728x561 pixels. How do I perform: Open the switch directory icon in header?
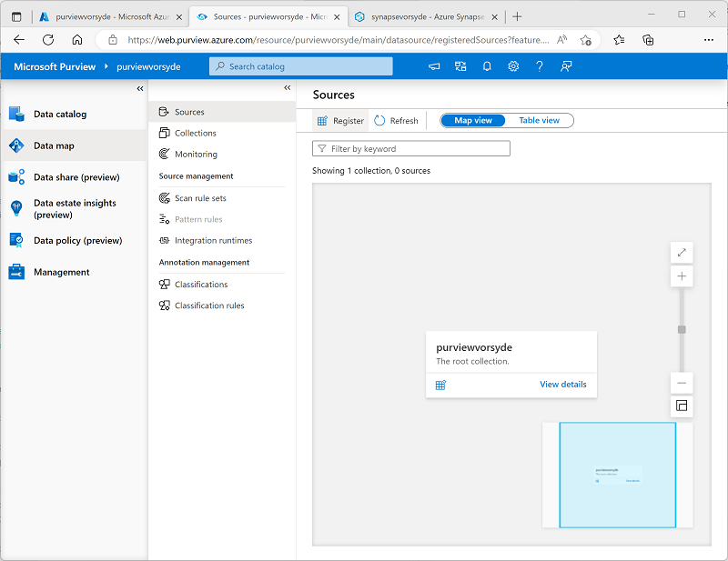[460, 66]
